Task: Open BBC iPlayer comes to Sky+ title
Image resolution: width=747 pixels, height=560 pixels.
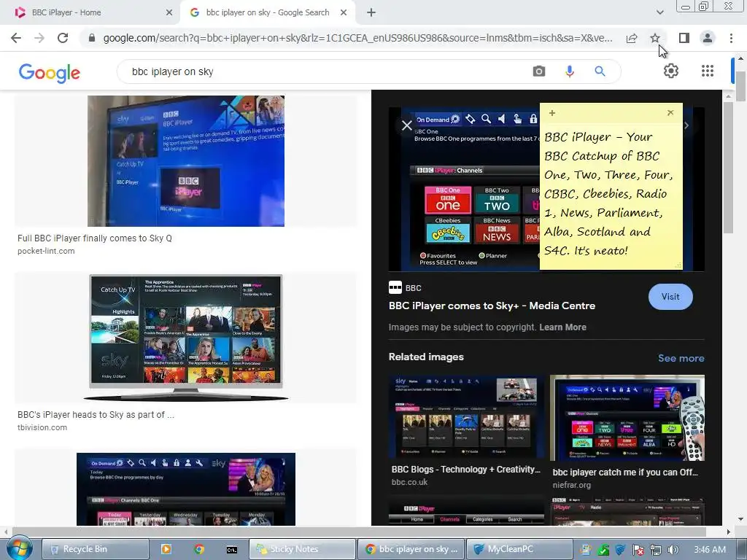Action: (x=492, y=306)
